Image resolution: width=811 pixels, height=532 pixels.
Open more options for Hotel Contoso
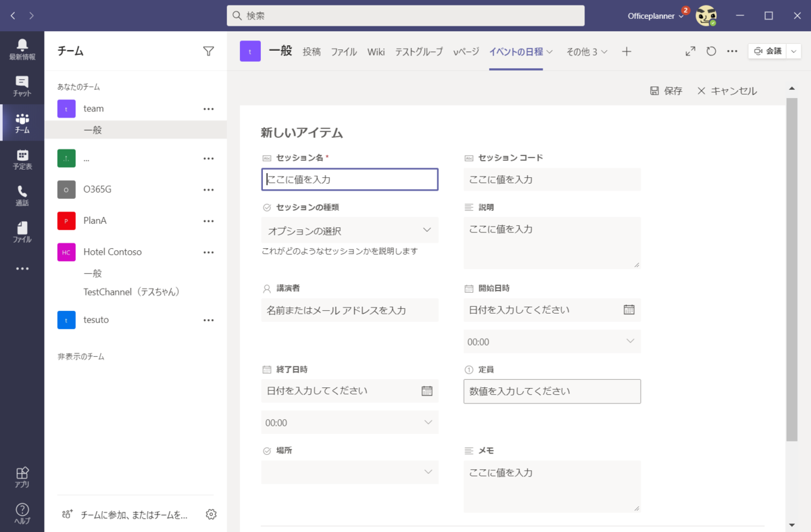(209, 252)
